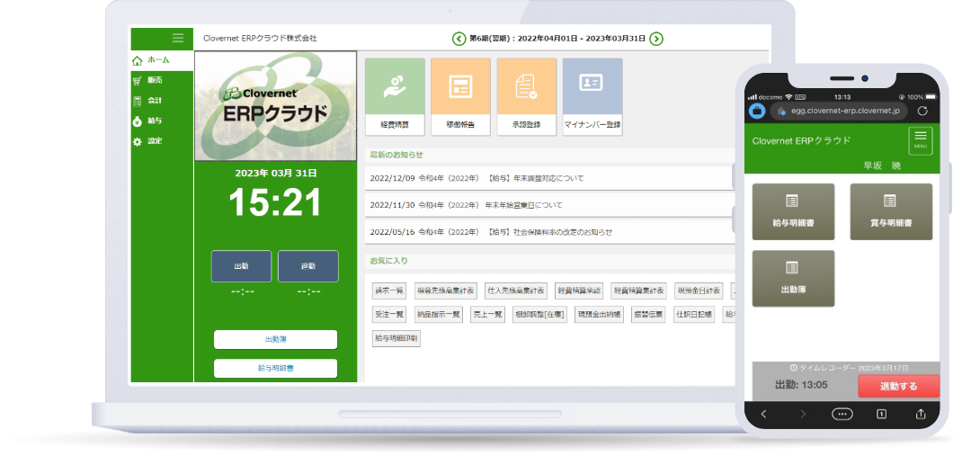This screenshot has height=456, width=980.
Task: Click the 退勤 clock-out button on laptop
Action: (x=308, y=266)
